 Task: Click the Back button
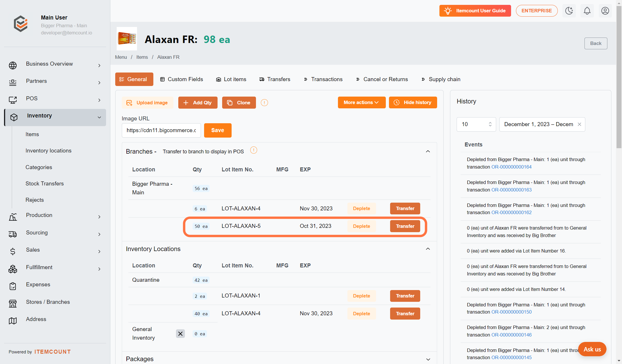[x=596, y=43]
